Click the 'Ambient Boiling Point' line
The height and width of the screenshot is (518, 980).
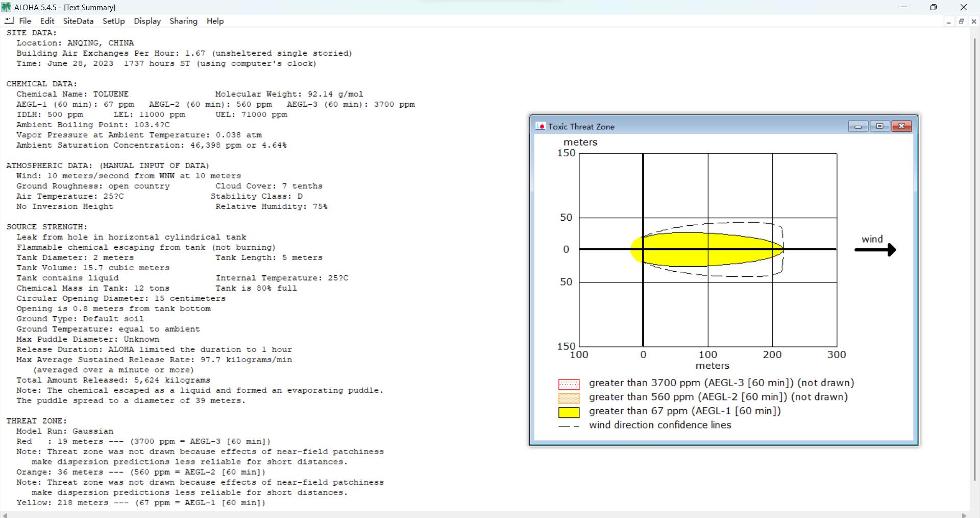[93, 125]
